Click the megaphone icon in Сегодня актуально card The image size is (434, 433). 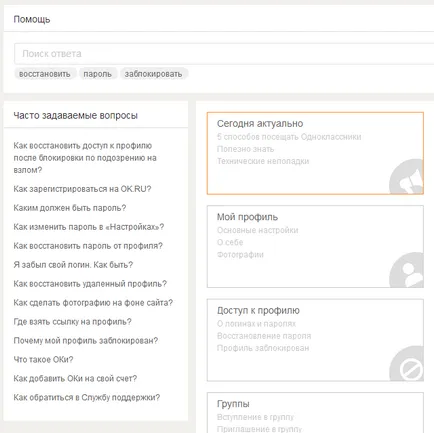point(407,177)
